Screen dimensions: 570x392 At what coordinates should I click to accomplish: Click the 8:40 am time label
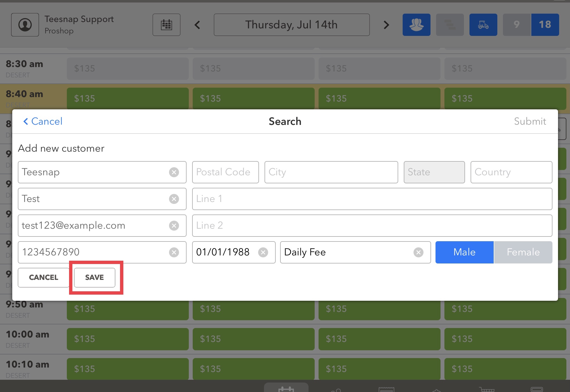click(x=25, y=94)
